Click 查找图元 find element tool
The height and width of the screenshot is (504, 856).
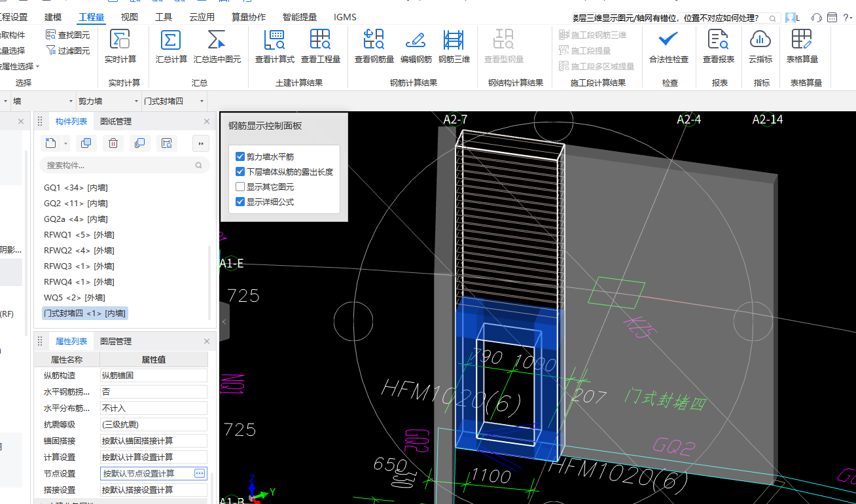pos(68,35)
